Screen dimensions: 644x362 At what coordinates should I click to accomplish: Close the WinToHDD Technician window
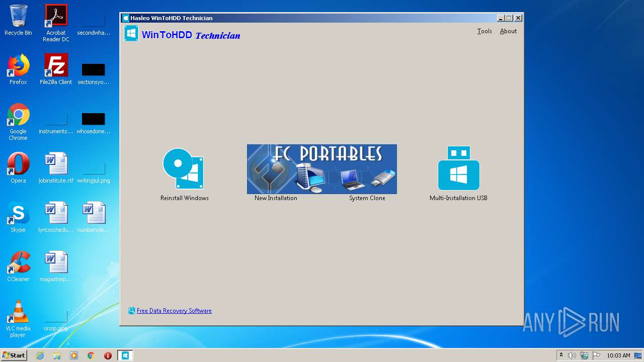tap(518, 18)
